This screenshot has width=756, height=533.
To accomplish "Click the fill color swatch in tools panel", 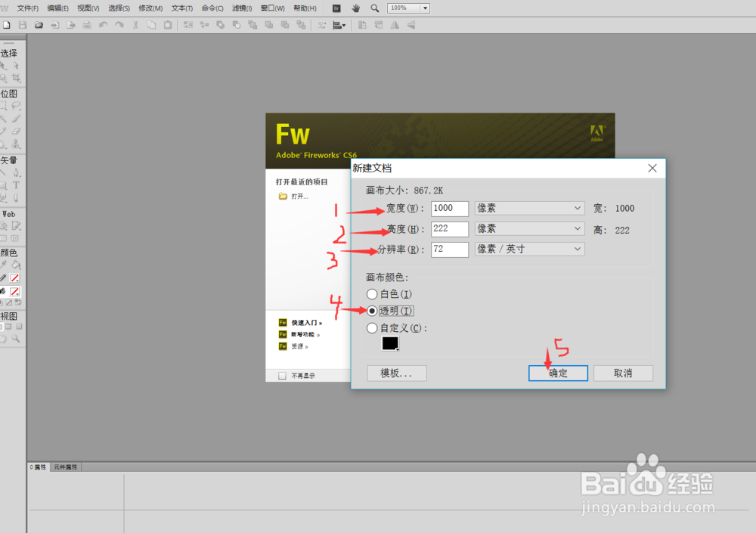I will point(14,291).
